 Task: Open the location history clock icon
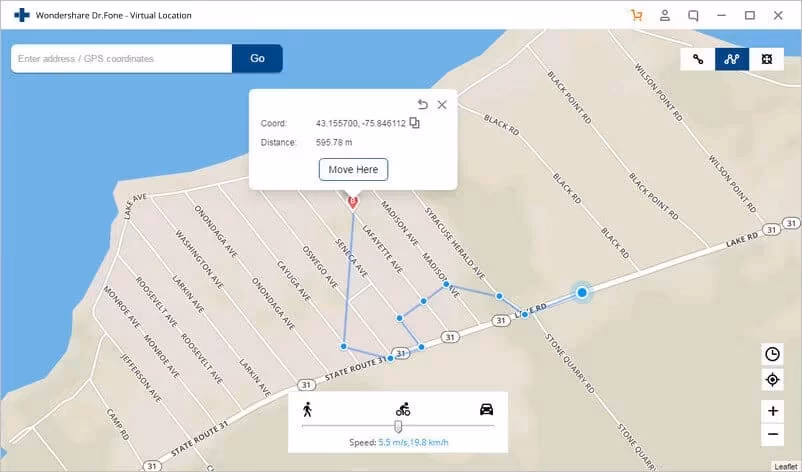pos(772,354)
